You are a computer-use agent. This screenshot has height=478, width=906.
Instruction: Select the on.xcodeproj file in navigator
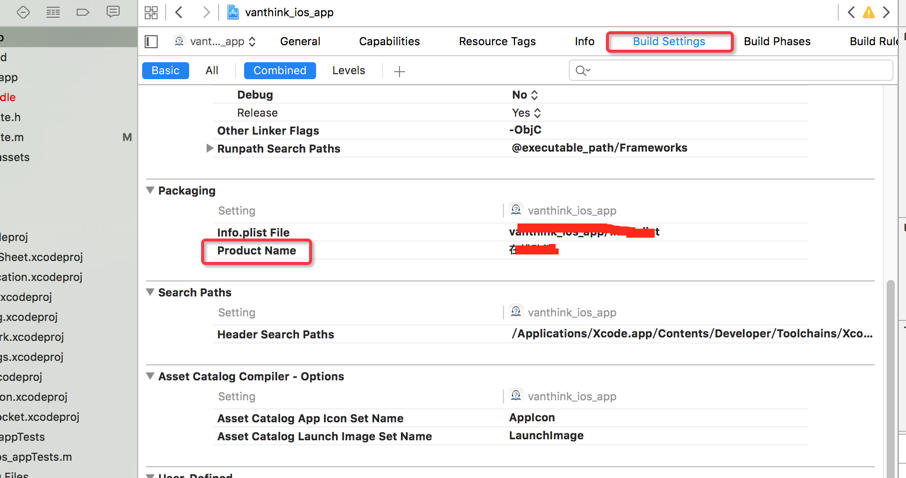[x=34, y=397]
